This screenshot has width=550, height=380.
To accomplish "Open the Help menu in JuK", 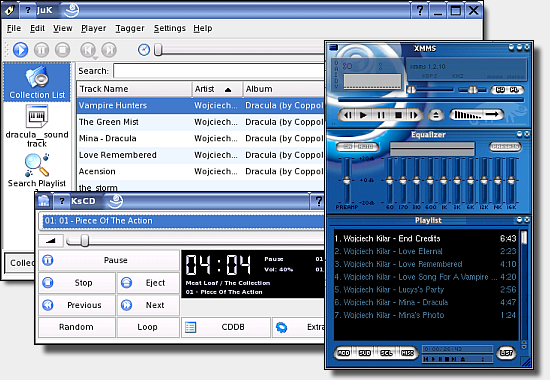I will [203, 28].
